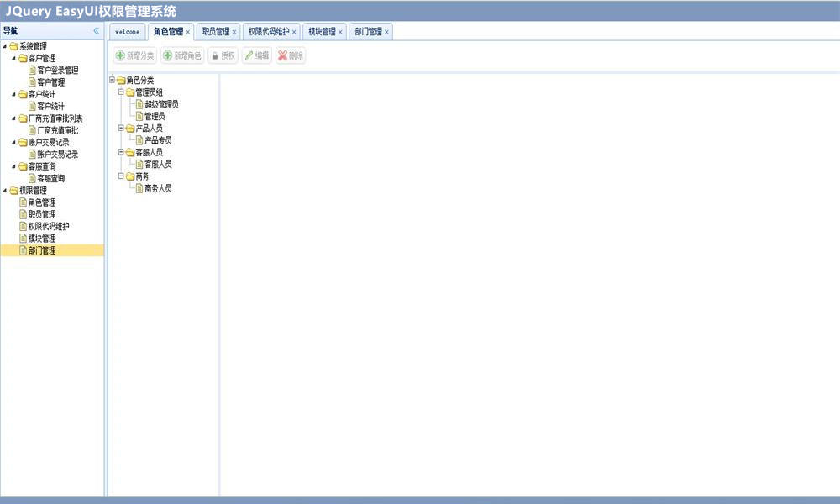Open the 客户统计 page leaf item

pos(51,106)
